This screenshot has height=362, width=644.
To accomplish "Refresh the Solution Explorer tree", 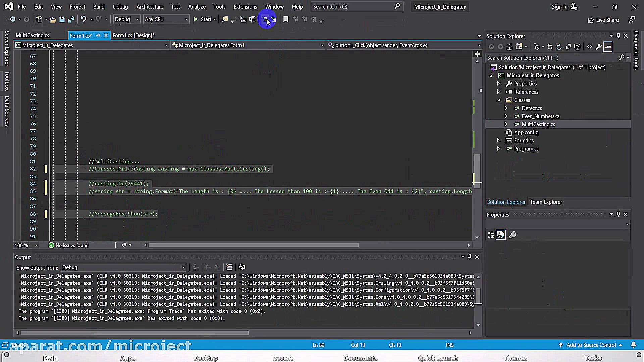I will coord(559,47).
